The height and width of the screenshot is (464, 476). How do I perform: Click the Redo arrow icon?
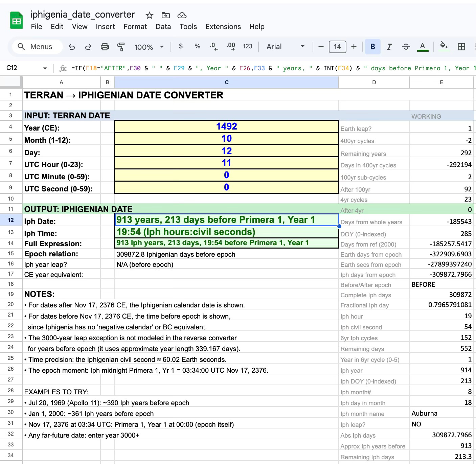pos(88,47)
